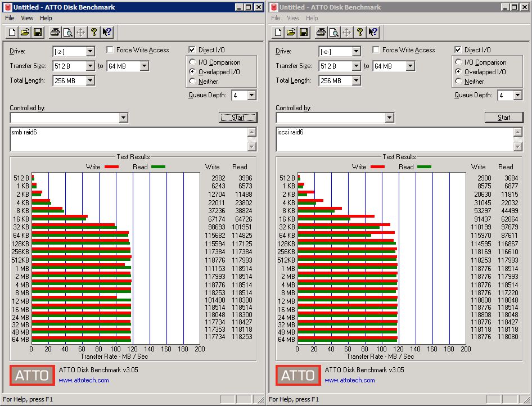Click the move crosshair icon in left toolbar
This screenshot has width=532, height=406.
81,32
